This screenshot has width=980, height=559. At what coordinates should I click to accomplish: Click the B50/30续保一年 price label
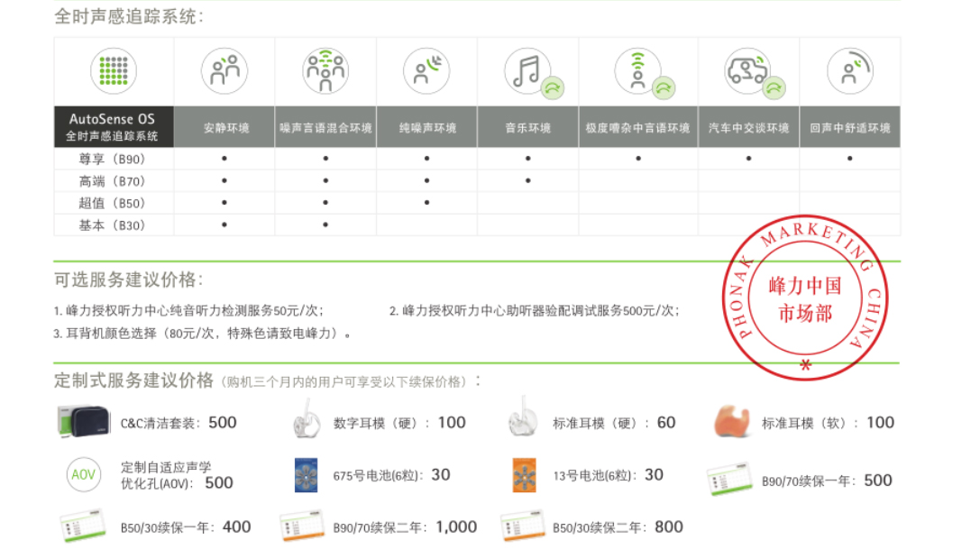tap(186, 527)
